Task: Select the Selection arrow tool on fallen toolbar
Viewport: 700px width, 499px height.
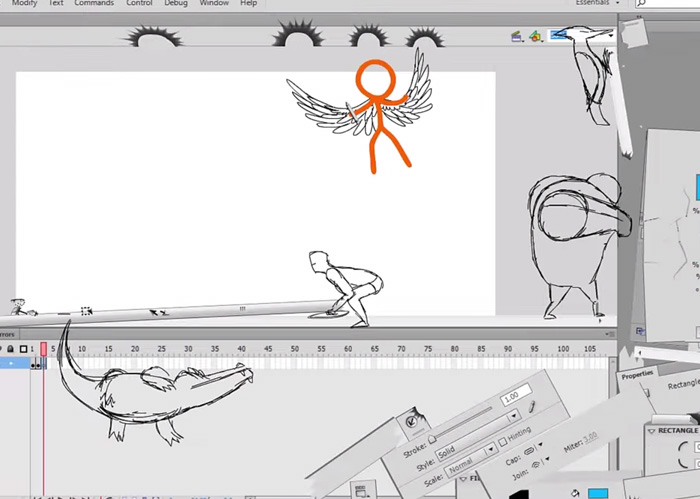Action: pos(153,313)
